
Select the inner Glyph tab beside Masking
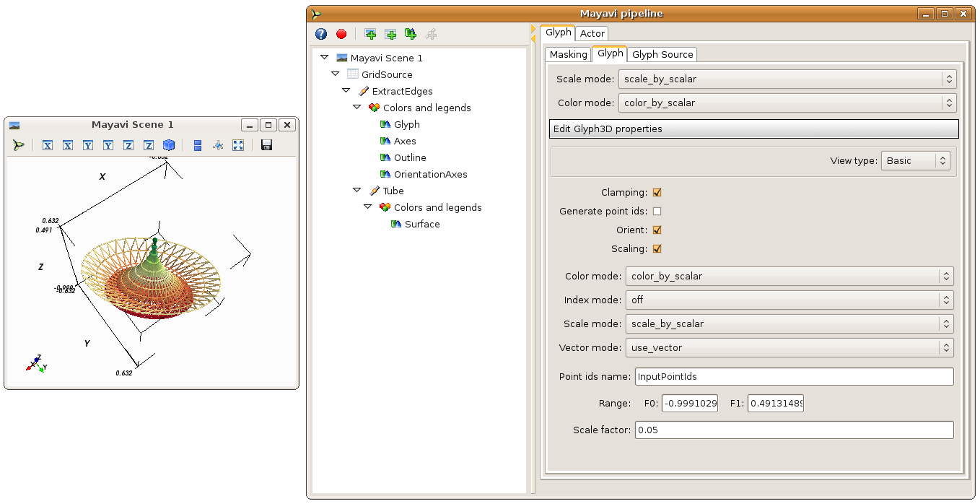tap(610, 53)
